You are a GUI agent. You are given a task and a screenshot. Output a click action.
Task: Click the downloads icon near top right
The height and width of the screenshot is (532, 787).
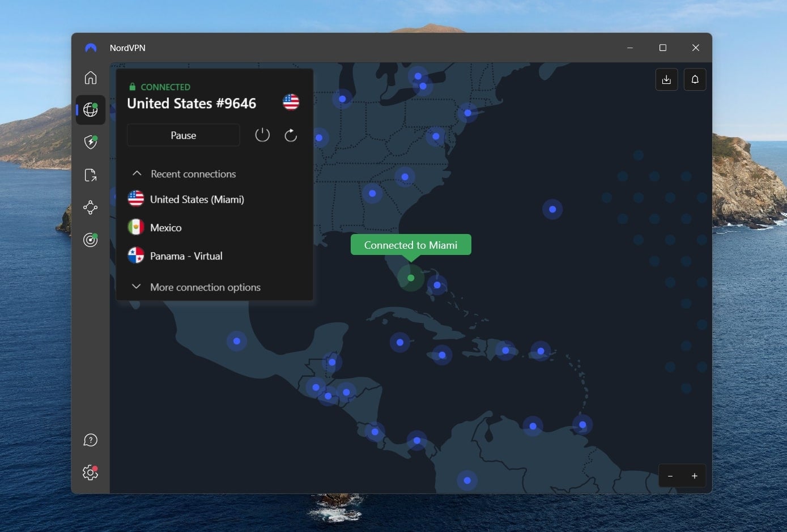click(666, 79)
